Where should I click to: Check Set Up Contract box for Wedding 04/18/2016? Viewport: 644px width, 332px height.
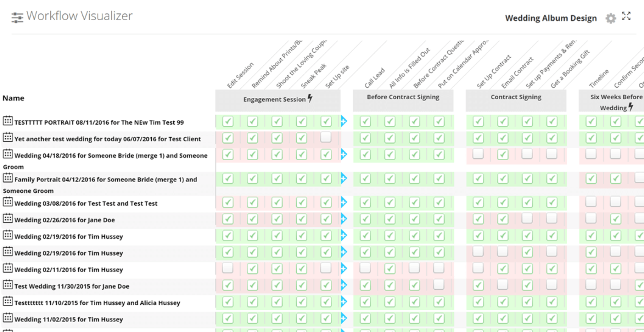[478, 154]
